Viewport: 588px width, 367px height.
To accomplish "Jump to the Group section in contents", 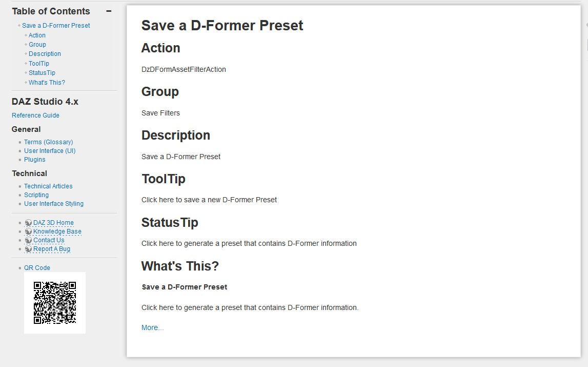I will (37, 45).
